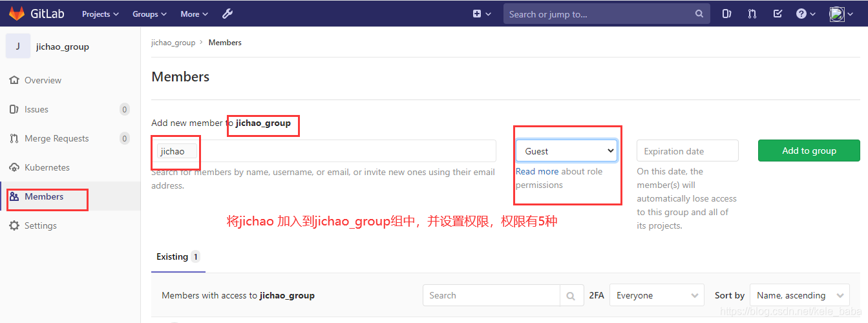Switch to the Existing tab
This screenshot has width=868, height=323.
[x=178, y=256]
